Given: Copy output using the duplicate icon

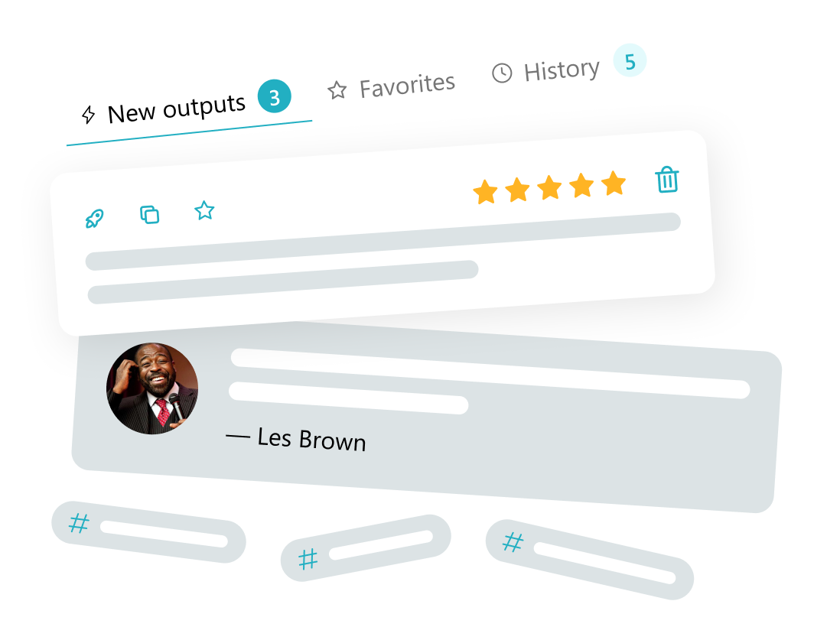Looking at the screenshot, I should click(x=149, y=214).
